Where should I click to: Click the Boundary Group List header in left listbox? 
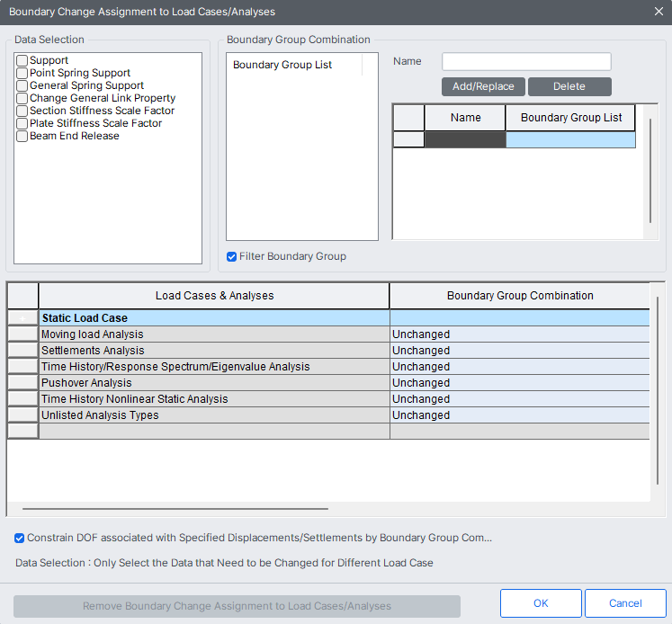tap(294, 65)
